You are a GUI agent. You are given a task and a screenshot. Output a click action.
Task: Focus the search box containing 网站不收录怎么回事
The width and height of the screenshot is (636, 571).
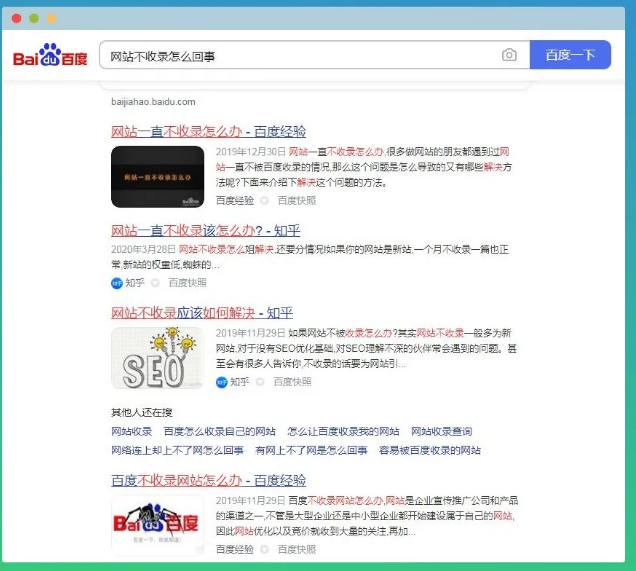300,56
